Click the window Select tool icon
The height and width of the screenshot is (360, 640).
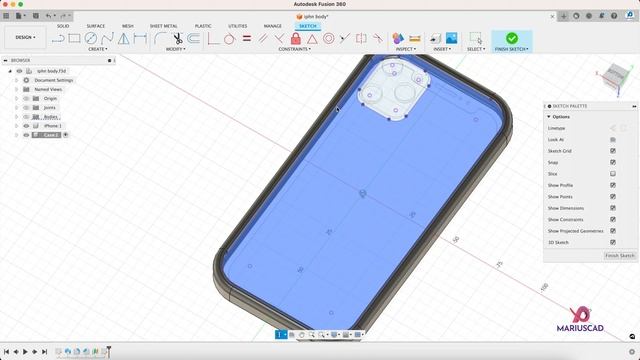point(476,38)
